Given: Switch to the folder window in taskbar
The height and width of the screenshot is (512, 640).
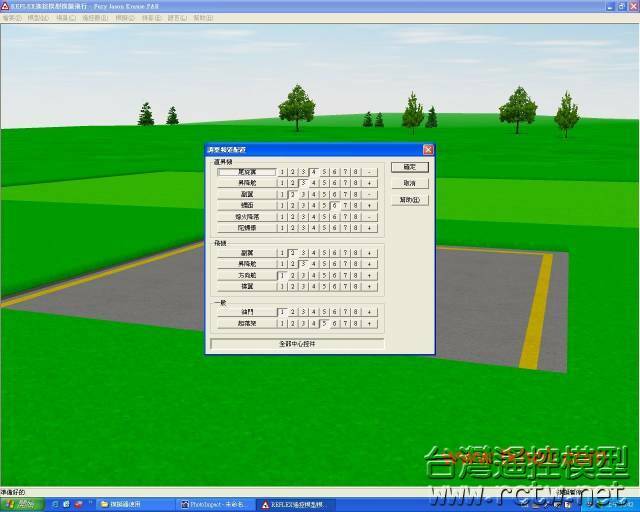Looking at the screenshot, I should click(x=136, y=505).
